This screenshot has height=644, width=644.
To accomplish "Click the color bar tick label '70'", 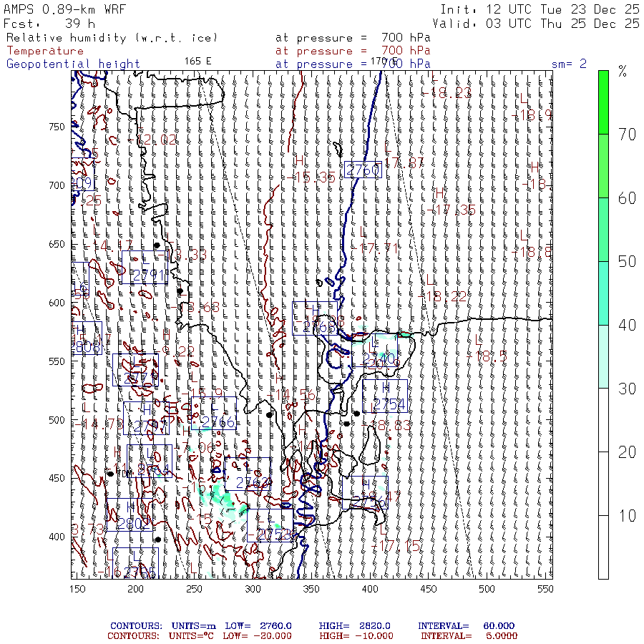I will pyautogui.click(x=627, y=135).
